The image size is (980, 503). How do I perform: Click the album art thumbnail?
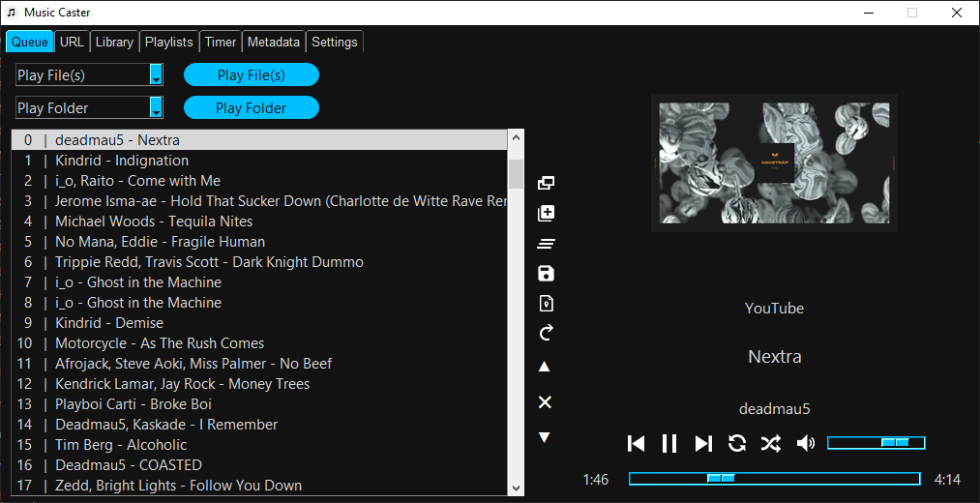pos(774,163)
